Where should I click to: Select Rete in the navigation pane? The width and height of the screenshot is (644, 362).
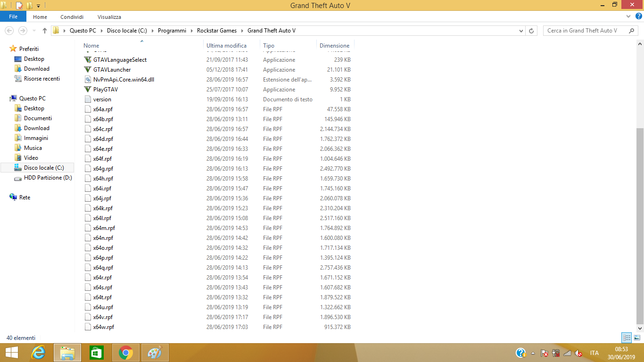pos(25,197)
